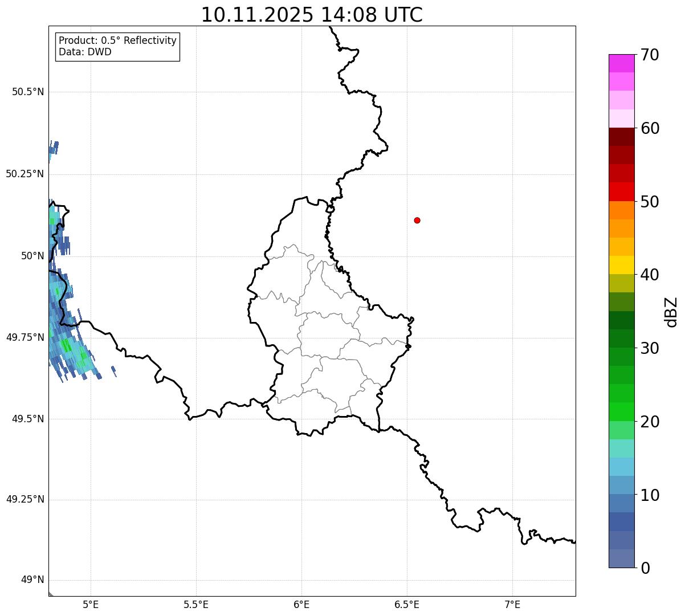Click the 49.25°N latitude label
The height and width of the screenshot is (616, 685).
pyautogui.click(x=25, y=499)
